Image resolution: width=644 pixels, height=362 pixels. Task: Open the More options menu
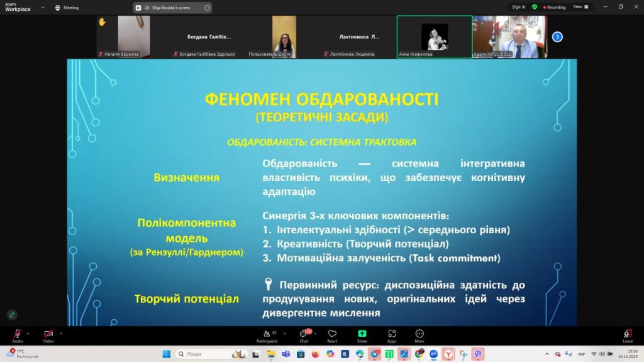[419, 334]
